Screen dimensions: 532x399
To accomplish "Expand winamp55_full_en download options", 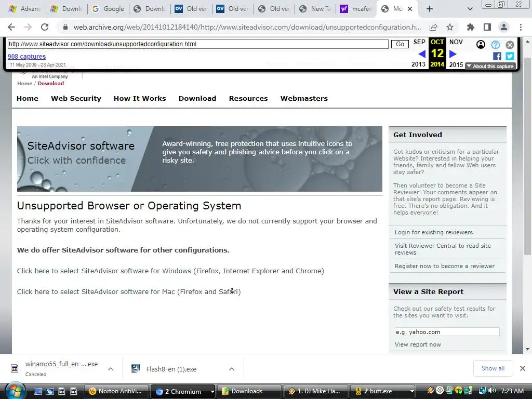I will click(111, 369).
